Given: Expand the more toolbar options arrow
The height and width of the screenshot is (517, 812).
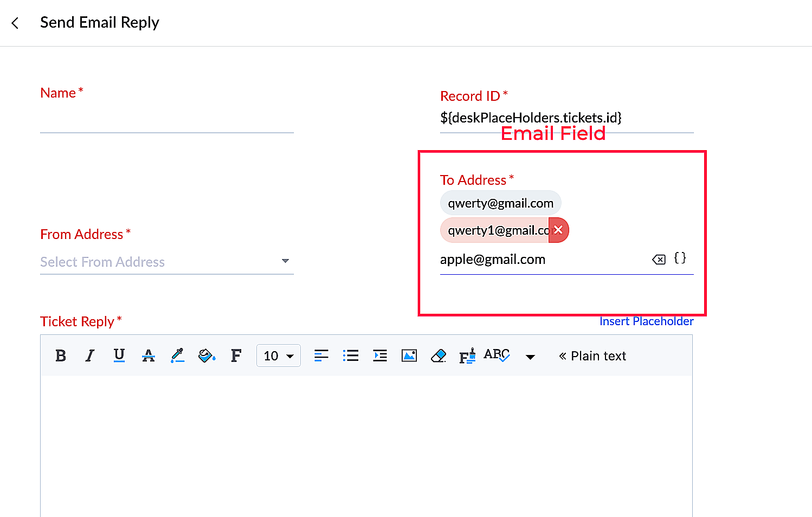Looking at the screenshot, I should click(530, 357).
